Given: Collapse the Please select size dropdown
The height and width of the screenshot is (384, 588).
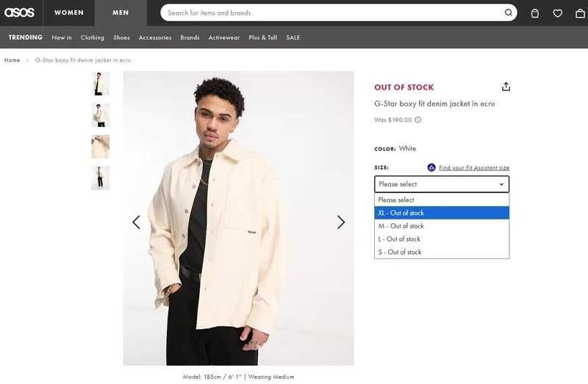Looking at the screenshot, I should [x=442, y=184].
